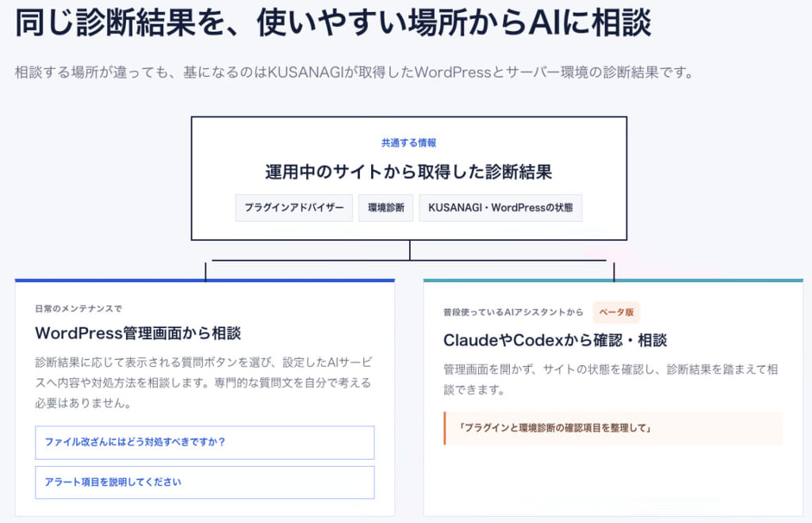Click the 「プラグインと環境診断の確認項目を整理して」 quote box
The width and height of the screenshot is (812, 523).
tap(613, 428)
